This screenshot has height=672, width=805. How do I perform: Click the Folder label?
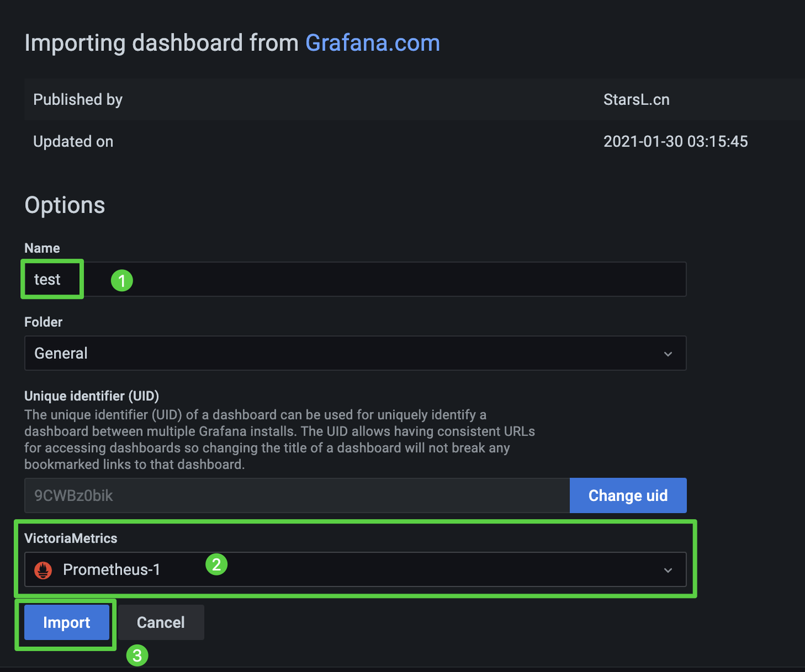[x=43, y=322]
